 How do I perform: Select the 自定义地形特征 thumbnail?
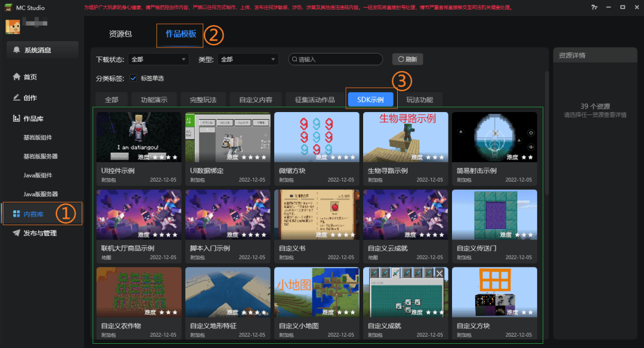coord(228,292)
